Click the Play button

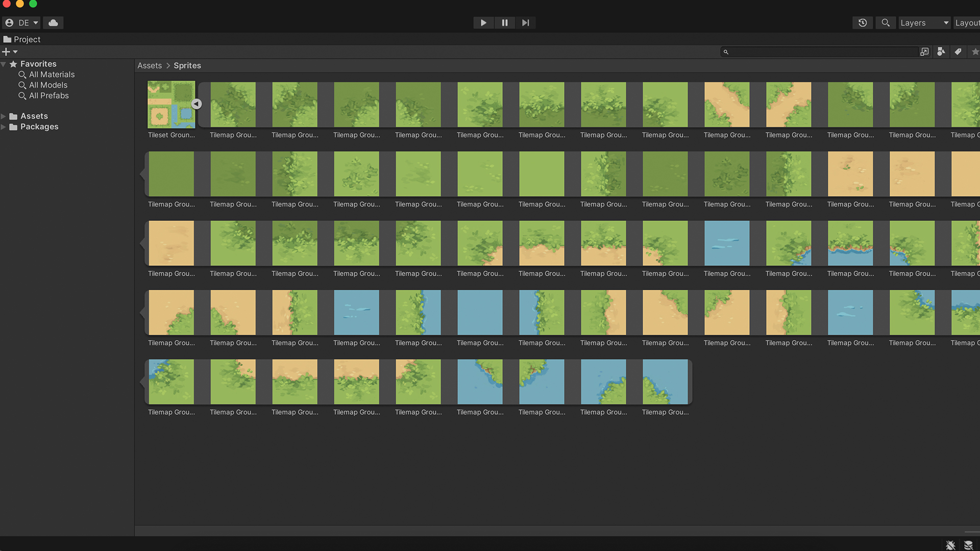pos(483,22)
